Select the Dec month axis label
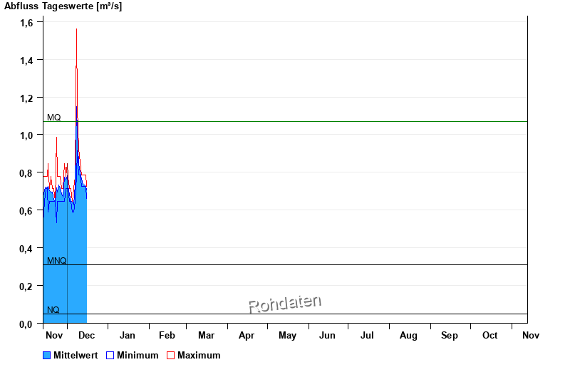Image resolution: width=570 pixels, height=392 pixels. 86,335
